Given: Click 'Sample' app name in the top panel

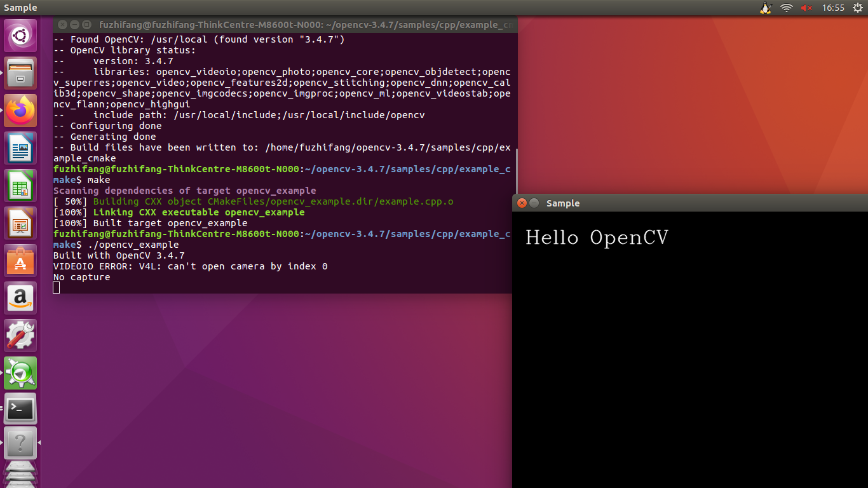Looking at the screenshot, I should (x=20, y=8).
